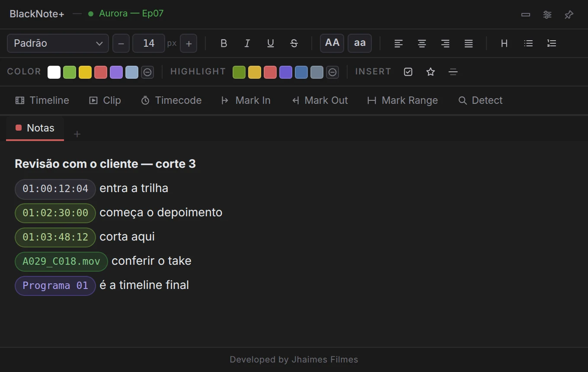This screenshot has height=372, width=588.
Task: Align text to the right
Action: tap(445, 43)
